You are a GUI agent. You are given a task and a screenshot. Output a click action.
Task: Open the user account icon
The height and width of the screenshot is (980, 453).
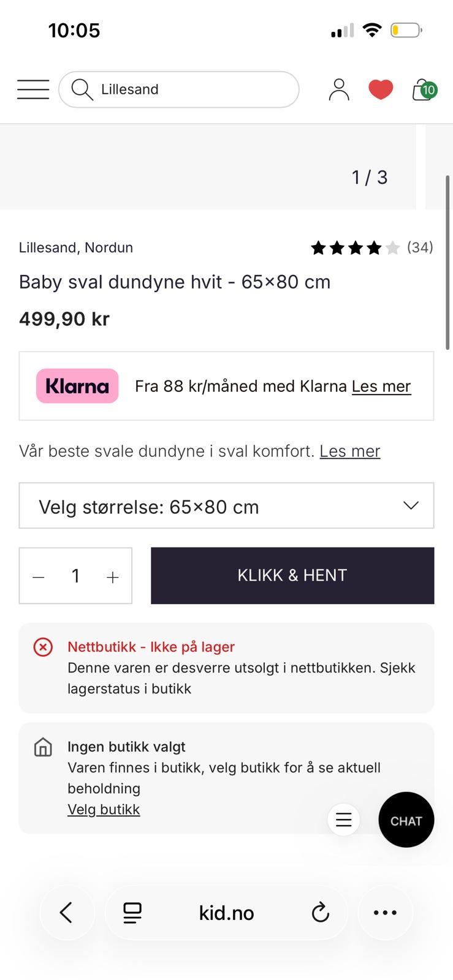[338, 89]
